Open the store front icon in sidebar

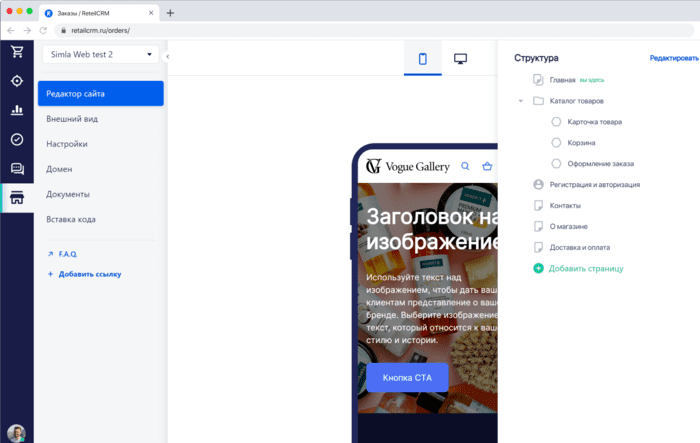[x=17, y=197]
